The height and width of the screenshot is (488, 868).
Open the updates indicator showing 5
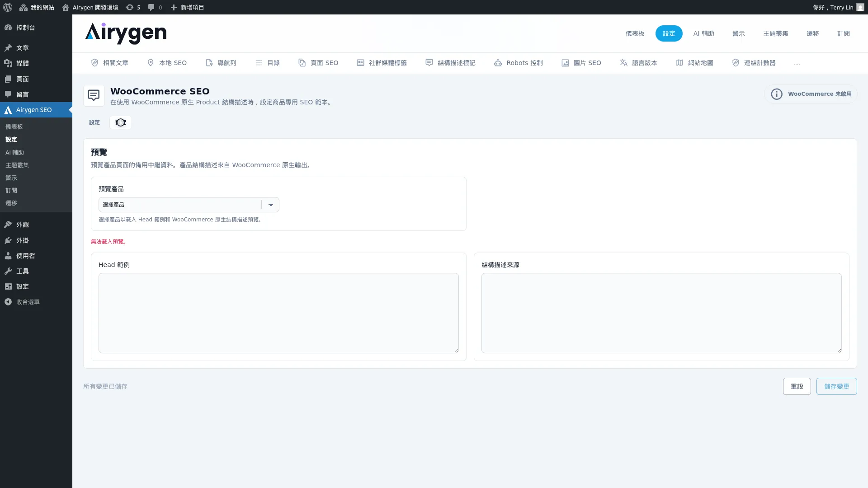[133, 7]
